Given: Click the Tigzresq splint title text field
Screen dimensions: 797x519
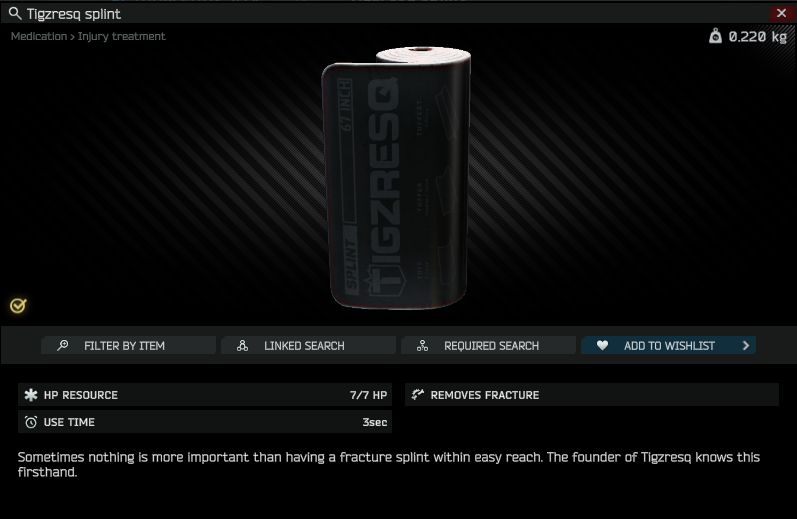Looking at the screenshot, I should [x=74, y=14].
